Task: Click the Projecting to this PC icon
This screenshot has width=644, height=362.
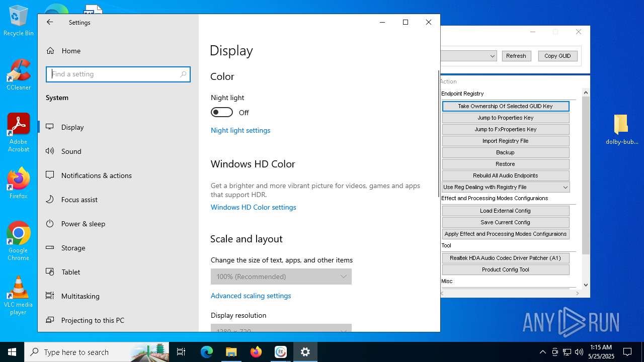Action: [x=50, y=320]
